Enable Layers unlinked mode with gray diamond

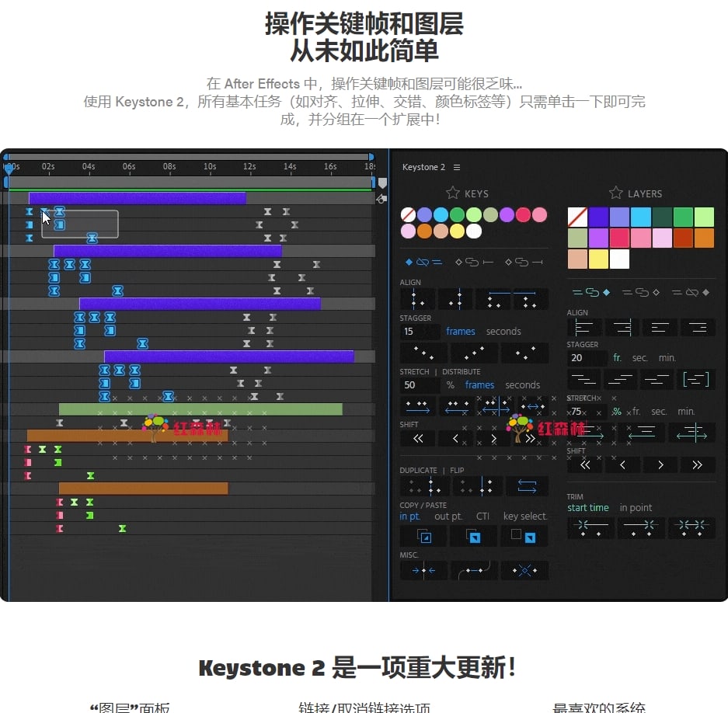(691, 293)
